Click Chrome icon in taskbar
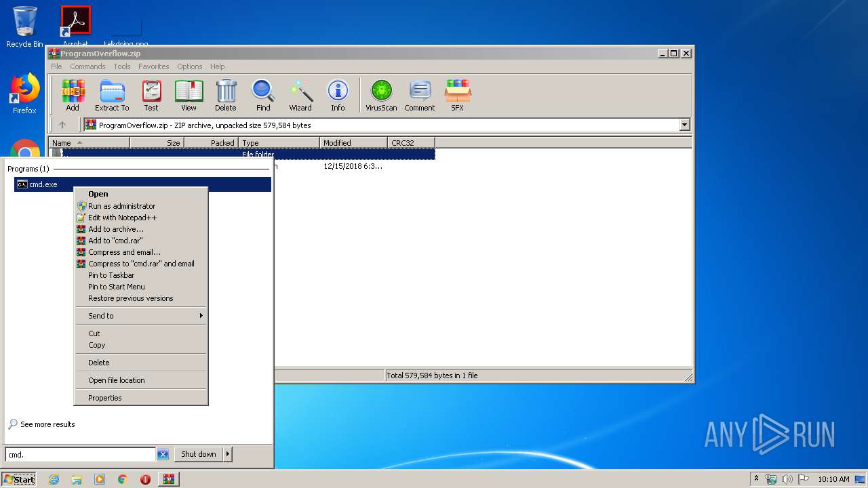Viewport: 868px width, 488px height. click(123, 479)
